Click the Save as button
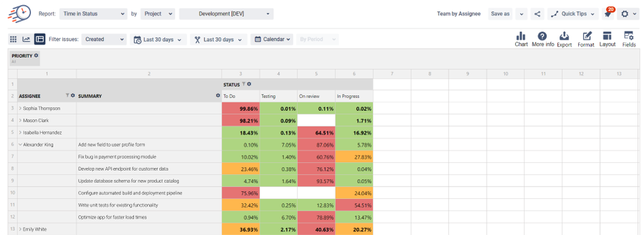 coord(500,14)
